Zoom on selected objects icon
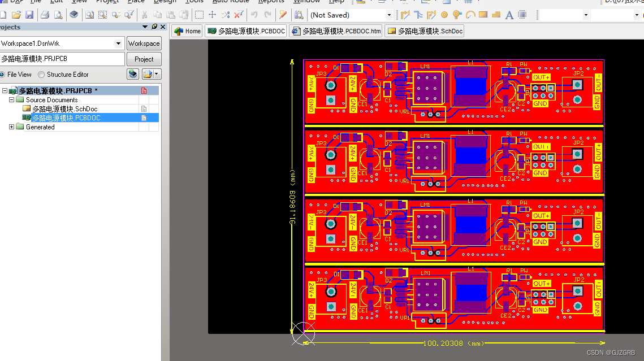Viewport: 644px width, 361px height. 116,15
